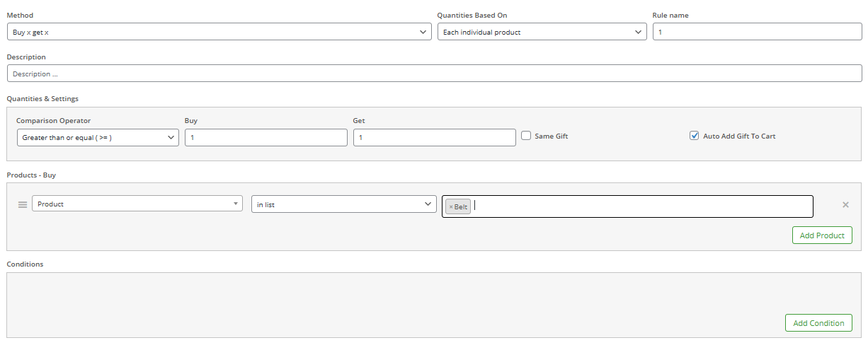The height and width of the screenshot is (350, 868).
Task: Open the Product type select box
Action: click(137, 204)
